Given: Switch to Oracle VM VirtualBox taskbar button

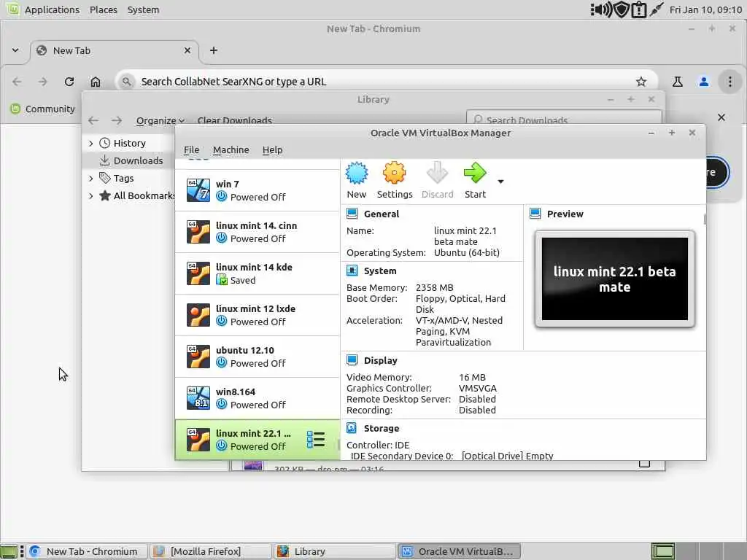Looking at the screenshot, I should [460, 551].
